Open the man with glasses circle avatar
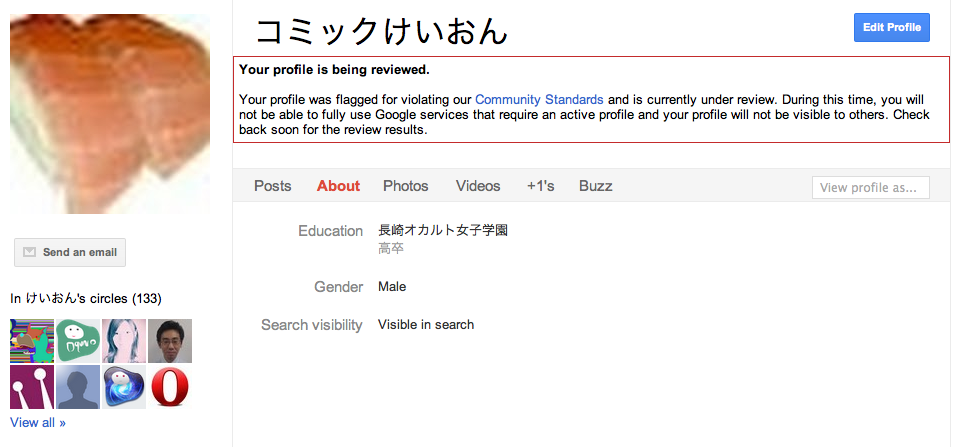Screen dimensions: 962x447 coord(170,341)
